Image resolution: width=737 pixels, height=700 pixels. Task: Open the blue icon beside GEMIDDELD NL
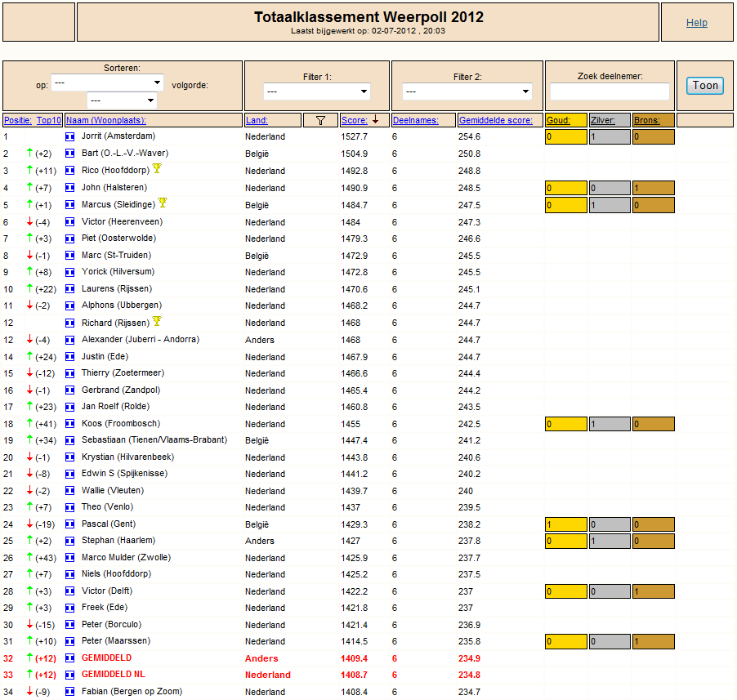click(70, 675)
